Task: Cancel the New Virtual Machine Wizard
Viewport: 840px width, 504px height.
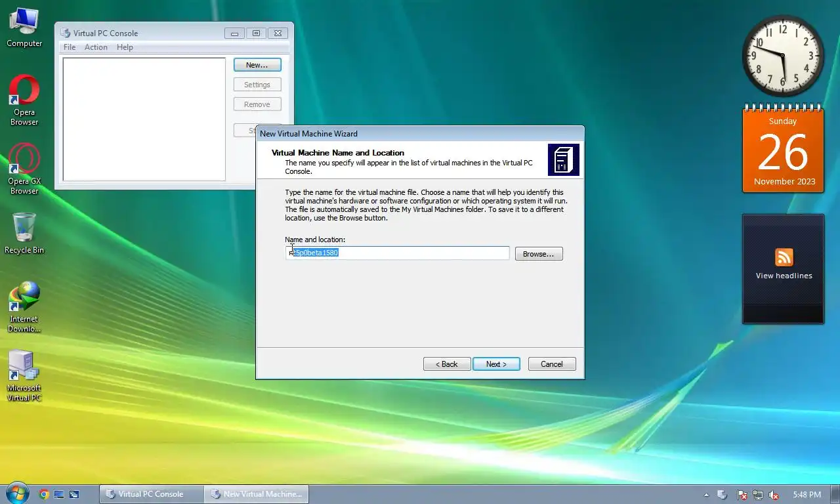Action: (x=552, y=364)
